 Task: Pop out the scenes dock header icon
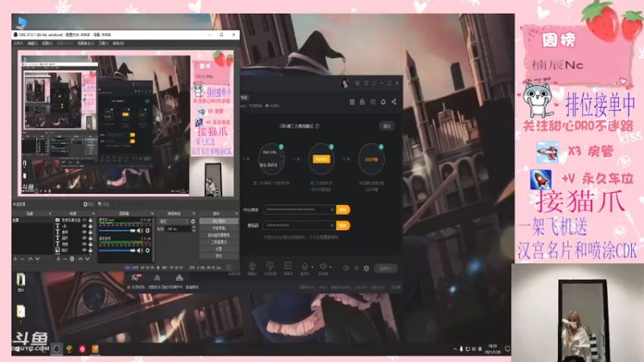point(50,213)
